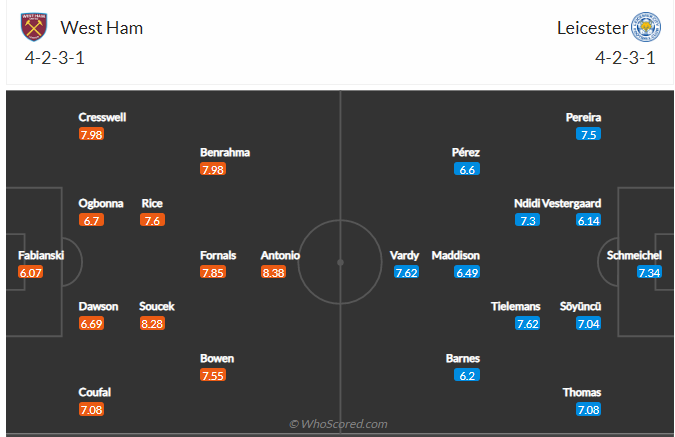Click Thomas's 7.08 rating badge
675x437 pixels.
pyautogui.click(x=588, y=409)
